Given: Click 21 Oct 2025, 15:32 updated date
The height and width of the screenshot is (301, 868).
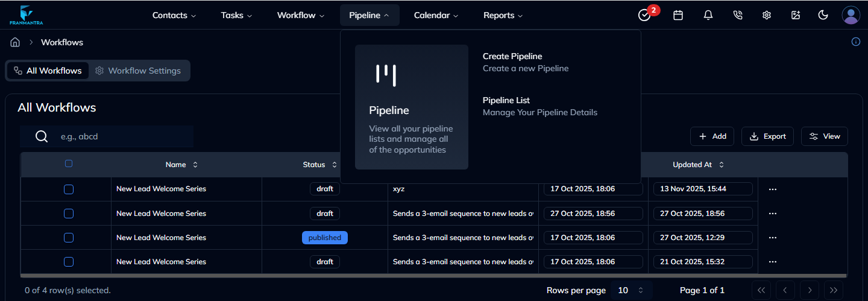Looking at the screenshot, I should (703, 262).
